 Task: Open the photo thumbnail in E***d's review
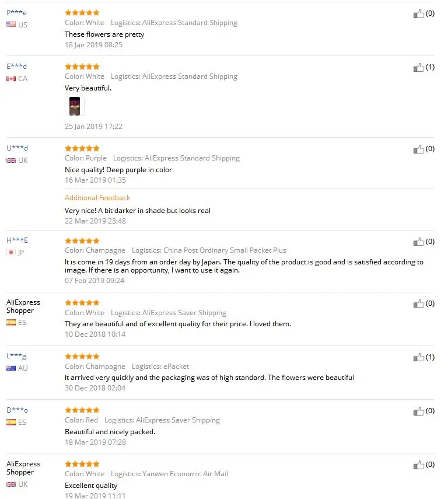pos(75,106)
